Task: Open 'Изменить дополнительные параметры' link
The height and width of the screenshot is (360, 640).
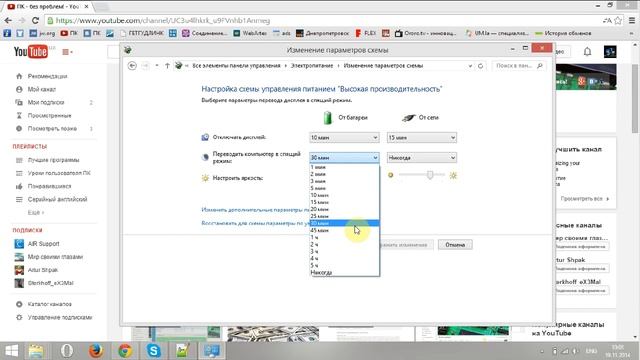Action: (255, 210)
